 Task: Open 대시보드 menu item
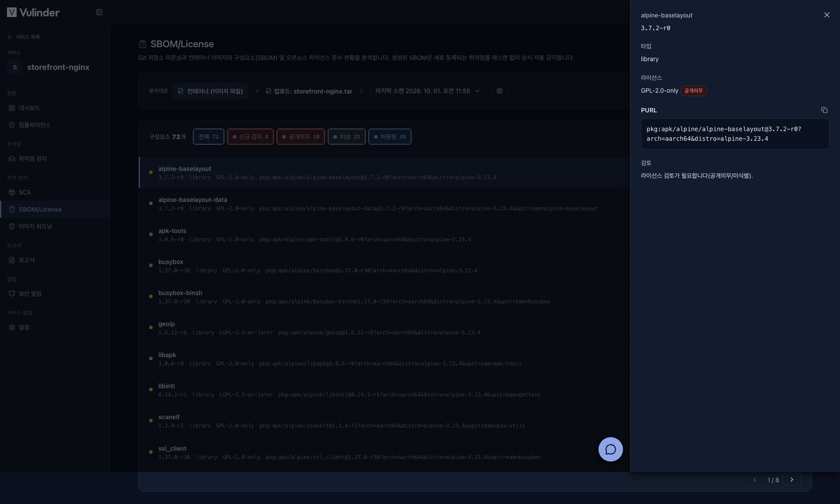point(55,108)
